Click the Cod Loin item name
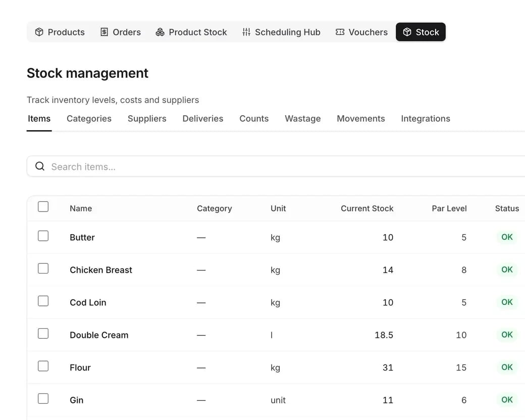 (88, 302)
